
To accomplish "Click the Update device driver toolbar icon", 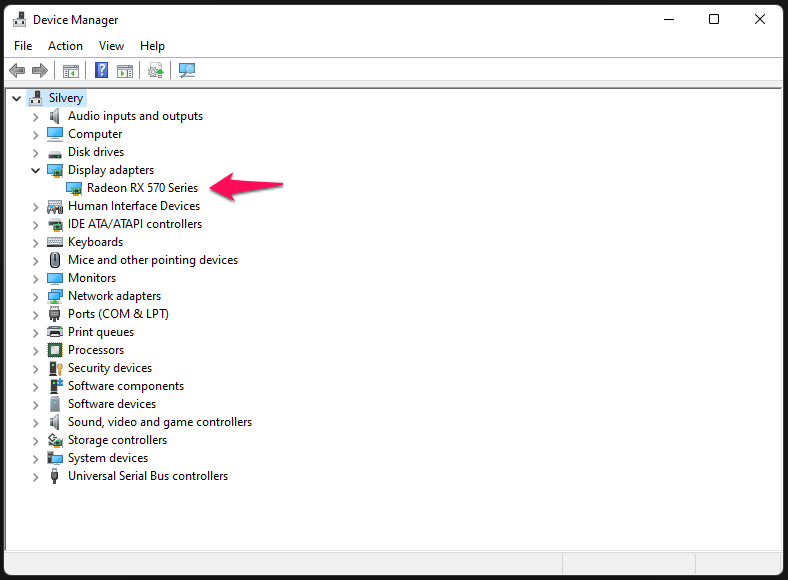I will coord(156,71).
